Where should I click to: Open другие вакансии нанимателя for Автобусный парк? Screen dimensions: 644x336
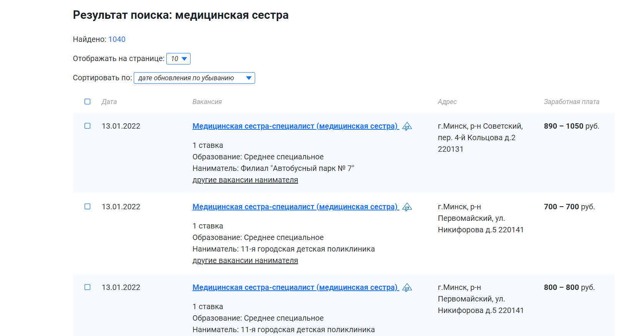coord(245,180)
